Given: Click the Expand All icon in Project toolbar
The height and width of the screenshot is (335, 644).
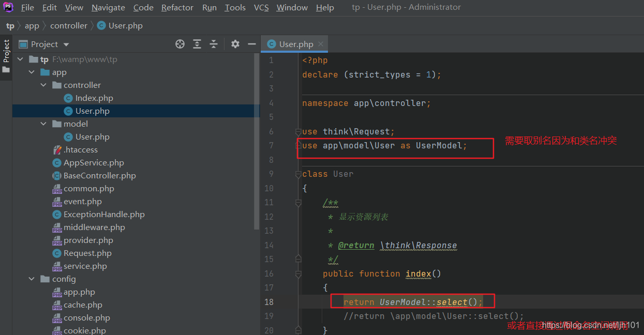Looking at the screenshot, I should pyautogui.click(x=197, y=44).
